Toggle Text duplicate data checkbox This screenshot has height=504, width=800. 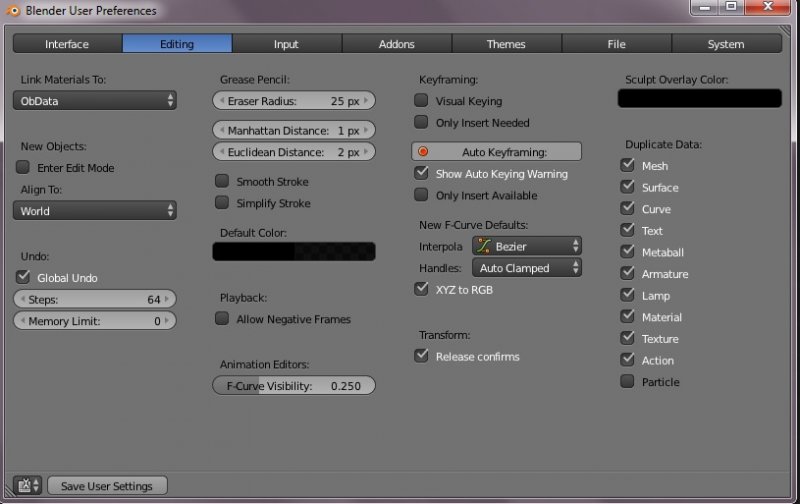pos(628,230)
